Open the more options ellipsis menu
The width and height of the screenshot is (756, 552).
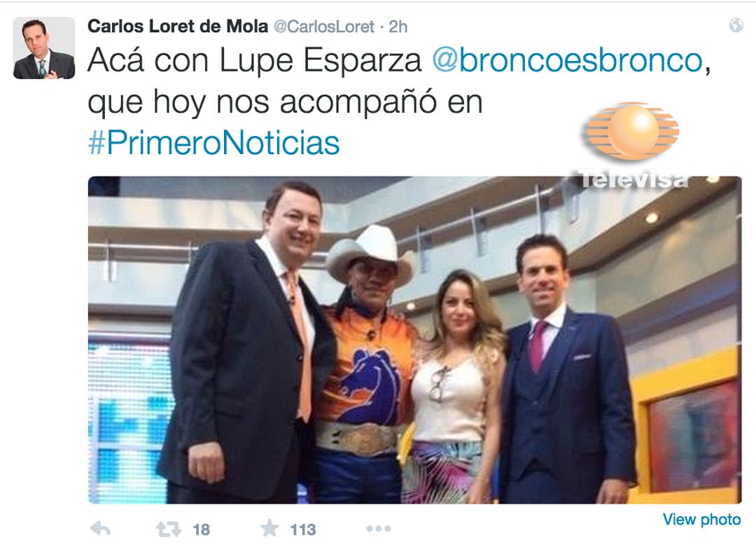point(379,530)
